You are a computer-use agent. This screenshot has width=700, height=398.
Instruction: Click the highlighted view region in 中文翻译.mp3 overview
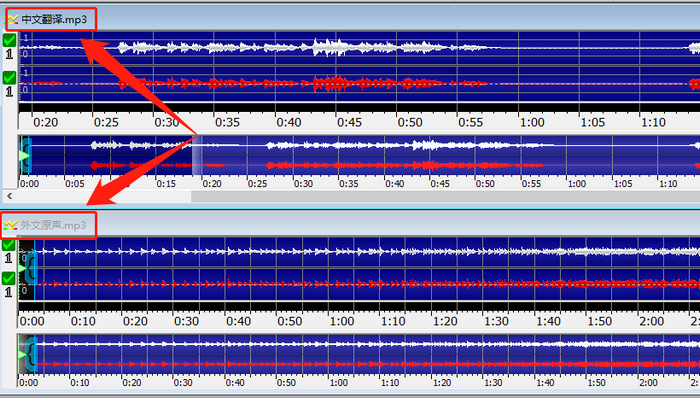point(446,155)
